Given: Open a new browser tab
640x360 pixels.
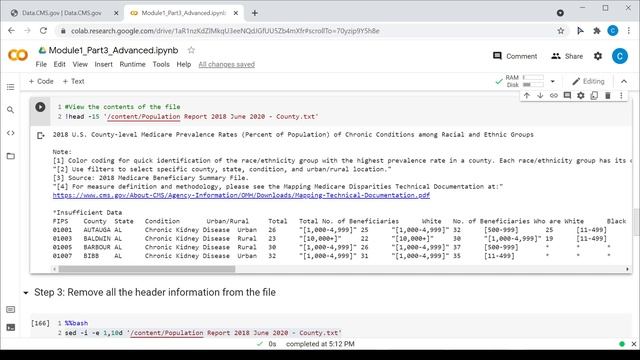Looking at the screenshot, I should pyautogui.click(x=255, y=13).
